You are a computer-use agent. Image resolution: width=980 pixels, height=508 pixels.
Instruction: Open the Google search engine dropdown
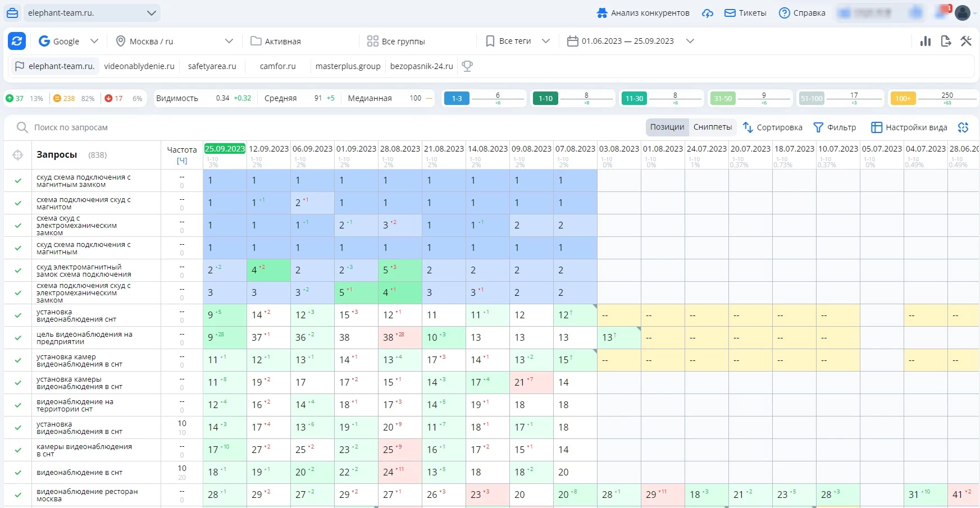94,41
